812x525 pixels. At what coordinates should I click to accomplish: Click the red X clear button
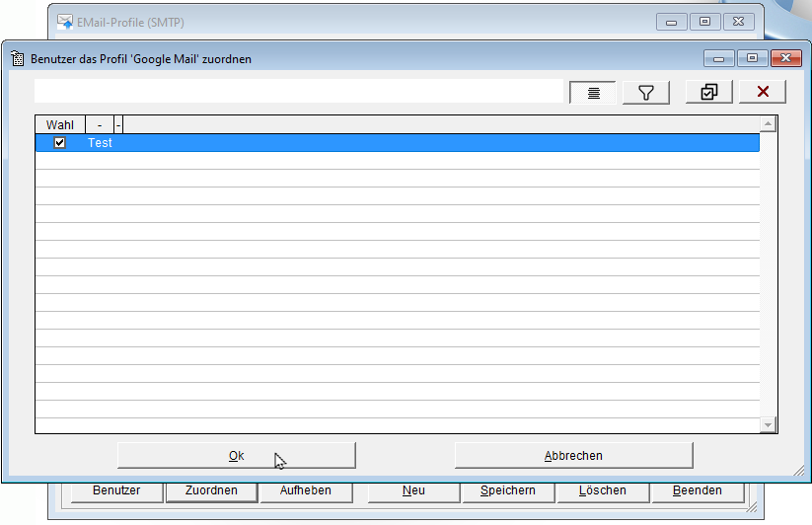763,92
